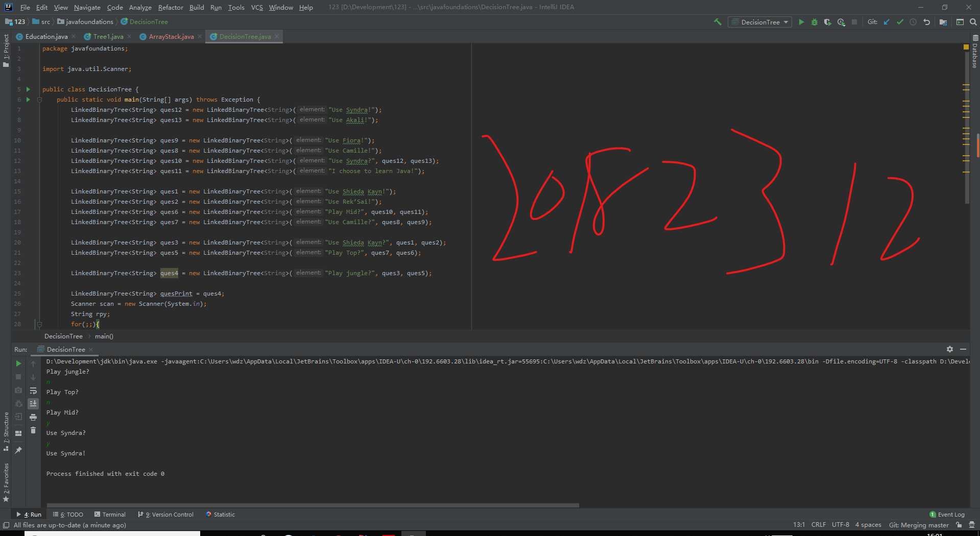Clear all Run console output (trash)
Image resolution: width=980 pixels, height=536 pixels.
coord(33,430)
